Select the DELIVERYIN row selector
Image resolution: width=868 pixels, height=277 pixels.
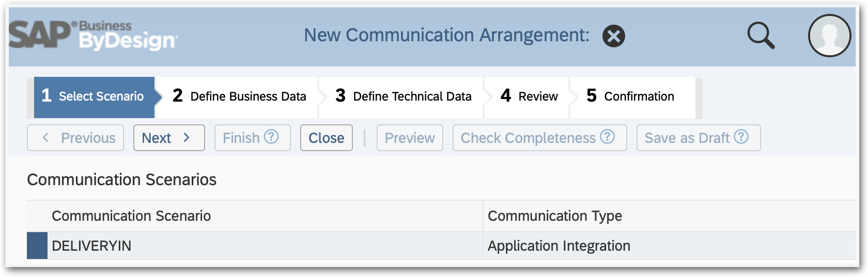[x=37, y=246]
